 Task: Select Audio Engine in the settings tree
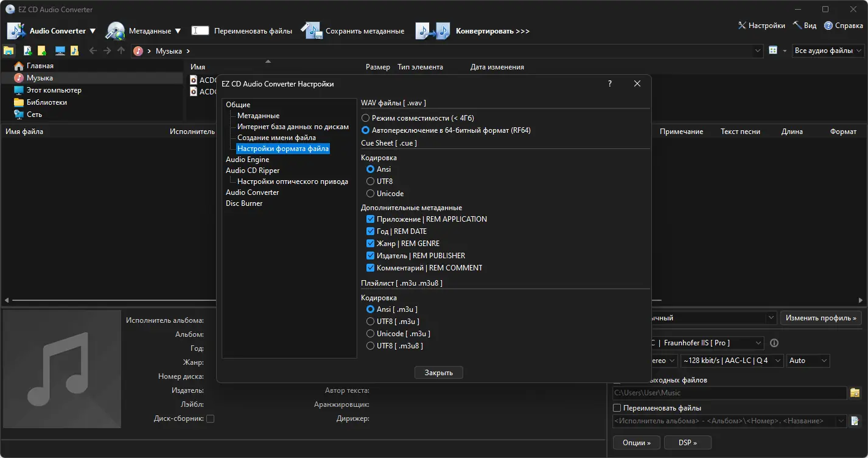pyautogui.click(x=247, y=160)
